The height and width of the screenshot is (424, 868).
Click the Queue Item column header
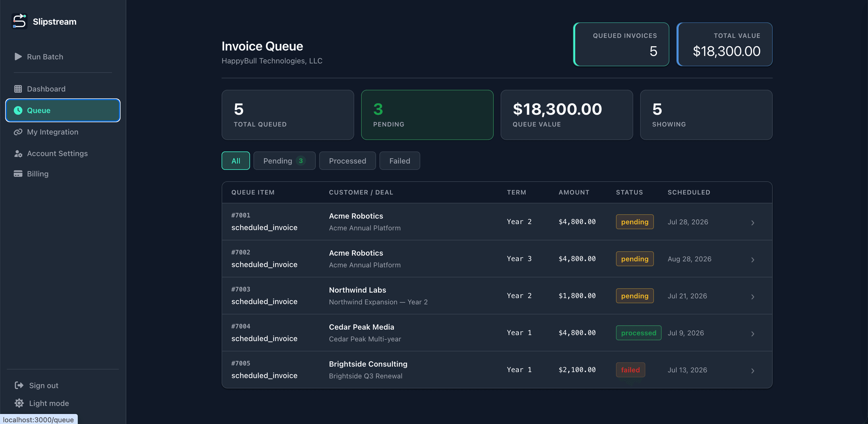[x=253, y=192]
